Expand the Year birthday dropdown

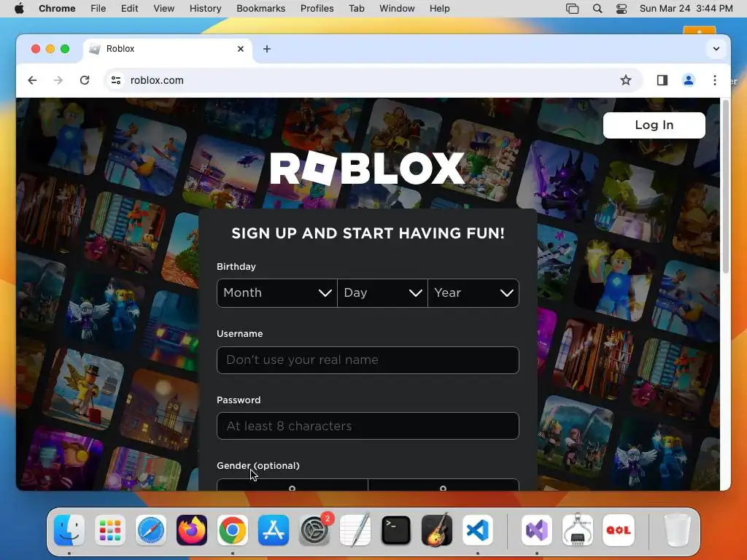click(x=473, y=293)
